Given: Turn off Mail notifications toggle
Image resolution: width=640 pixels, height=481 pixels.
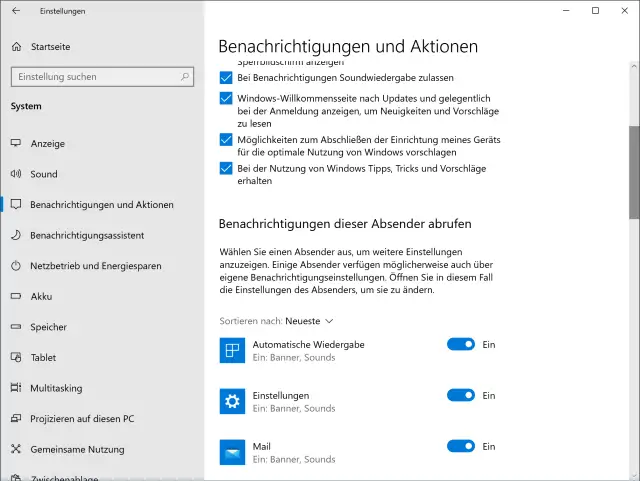Looking at the screenshot, I should point(461,446).
